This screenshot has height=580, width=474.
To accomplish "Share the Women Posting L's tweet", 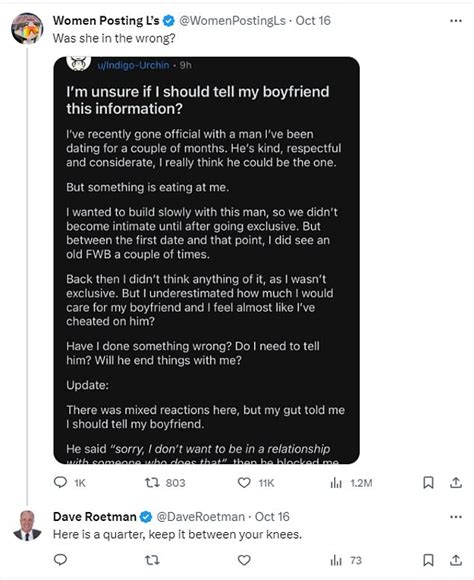I will 456,483.
